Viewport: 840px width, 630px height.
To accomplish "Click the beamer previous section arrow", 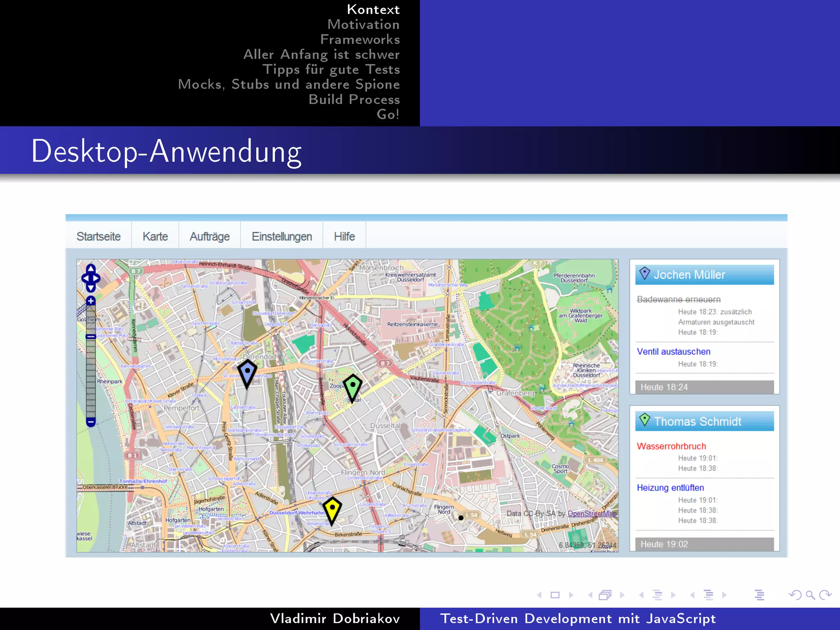I will pyautogui.click(x=692, y=595).
